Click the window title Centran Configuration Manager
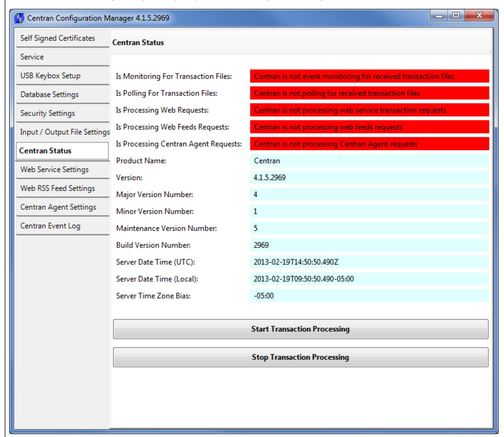 (98, 18)
